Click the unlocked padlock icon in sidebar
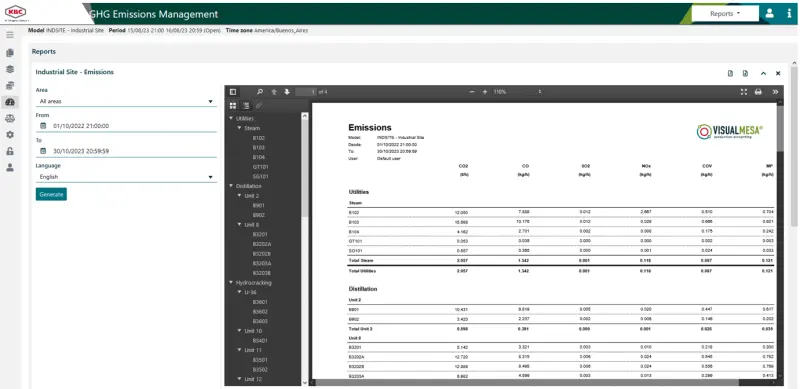The image size is (800, 389). click(x=10, y=151)
